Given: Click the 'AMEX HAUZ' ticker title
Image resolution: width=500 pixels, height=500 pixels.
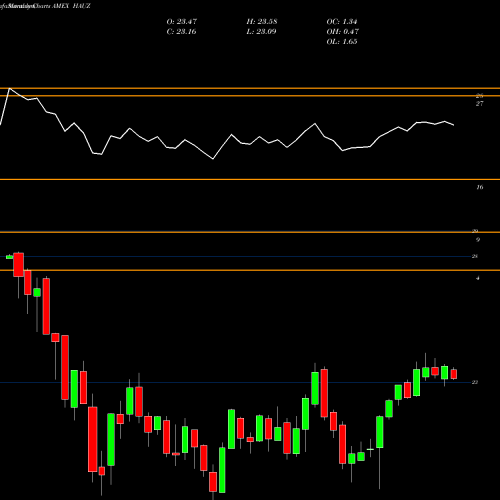Looking at the screenshot, I should (x=71, y=6).
